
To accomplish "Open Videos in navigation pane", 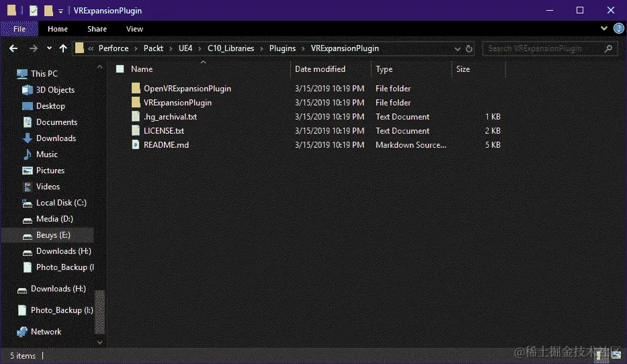I will click(48, 187).
